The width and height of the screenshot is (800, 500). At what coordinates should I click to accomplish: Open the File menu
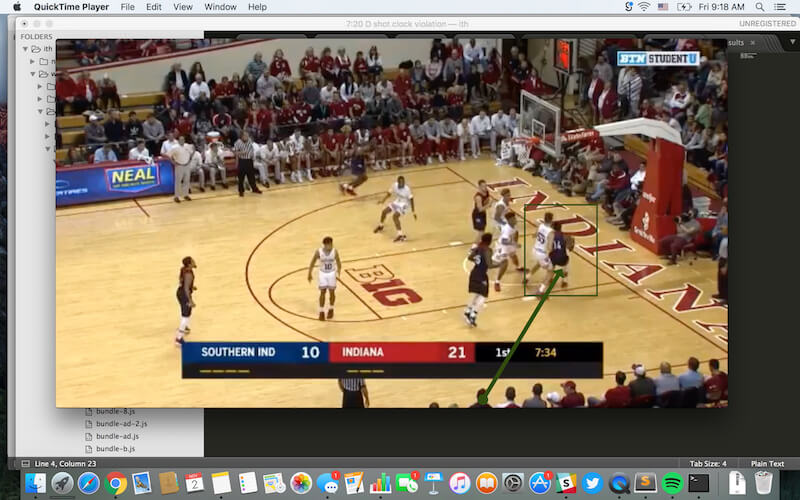point(128,7)
